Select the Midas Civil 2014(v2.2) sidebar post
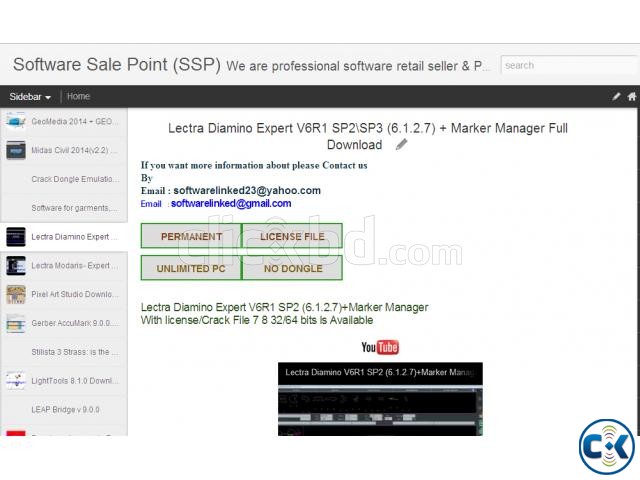 pos(64,150)
